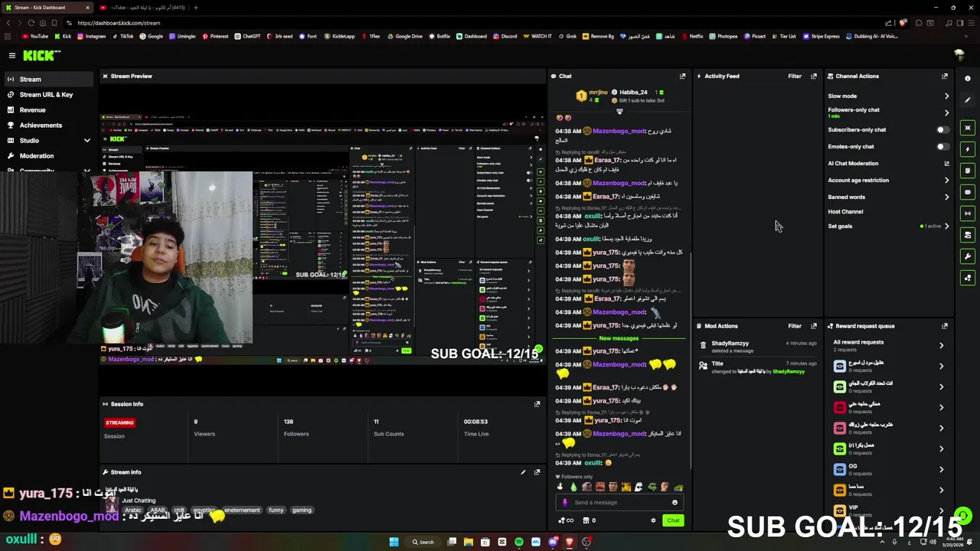Open the Stream sidebar item
980x551 pixels.
[49, 80]
